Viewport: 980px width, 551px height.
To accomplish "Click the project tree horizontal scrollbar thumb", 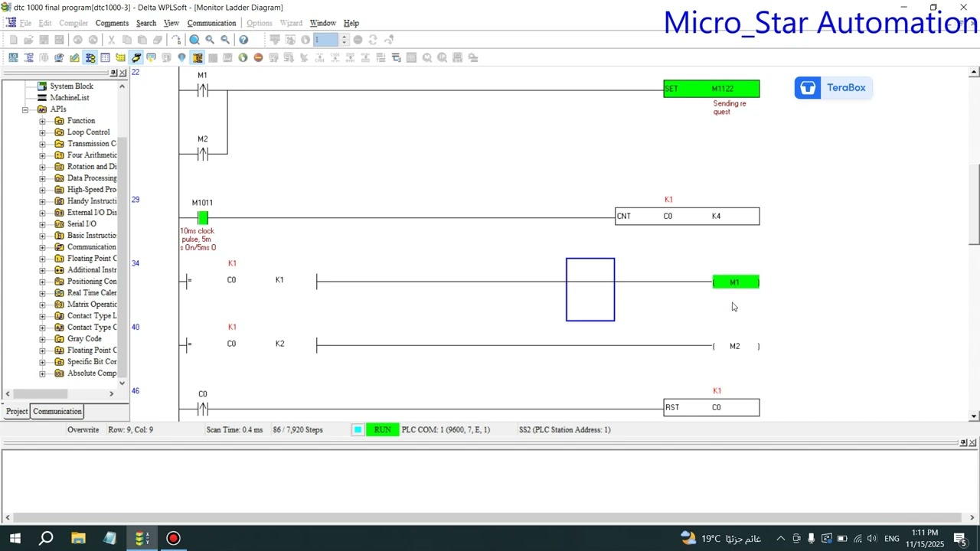I will [39, 393].
